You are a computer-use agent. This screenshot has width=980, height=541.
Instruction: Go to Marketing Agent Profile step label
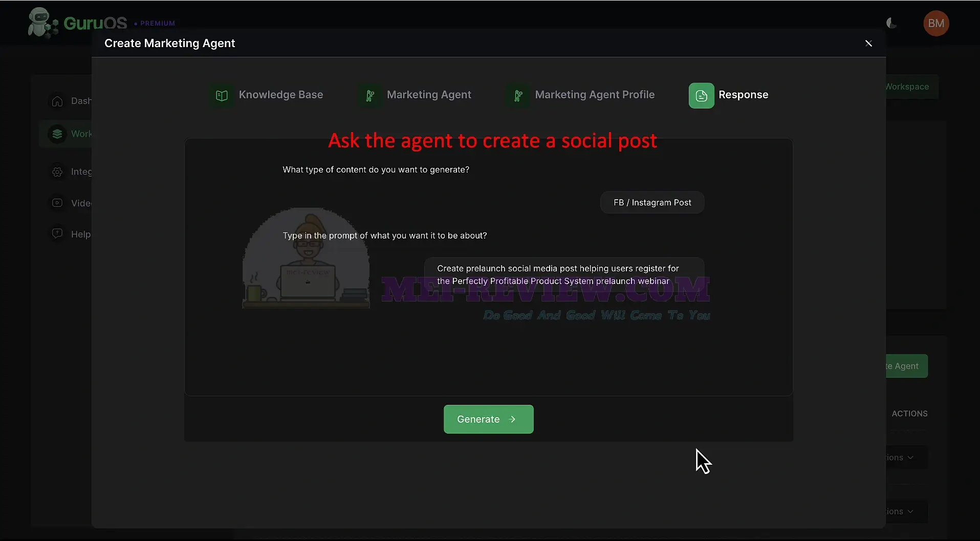(x=595, y=95)
